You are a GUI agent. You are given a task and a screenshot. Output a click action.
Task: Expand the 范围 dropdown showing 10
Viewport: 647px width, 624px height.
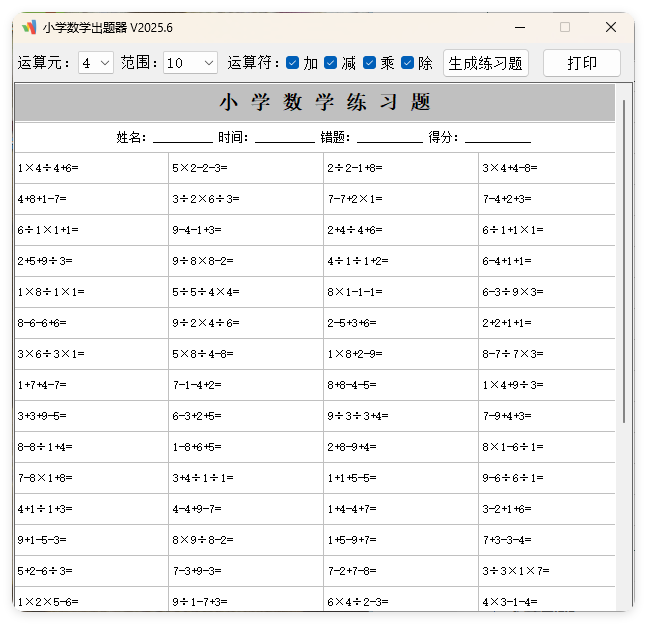click(190, 63)
